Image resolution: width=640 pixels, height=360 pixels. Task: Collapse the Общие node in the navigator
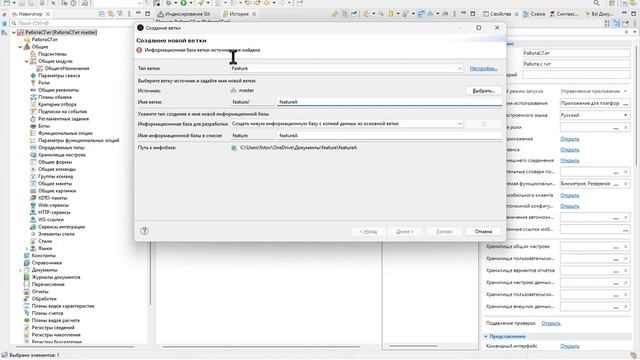coord(20,47)
